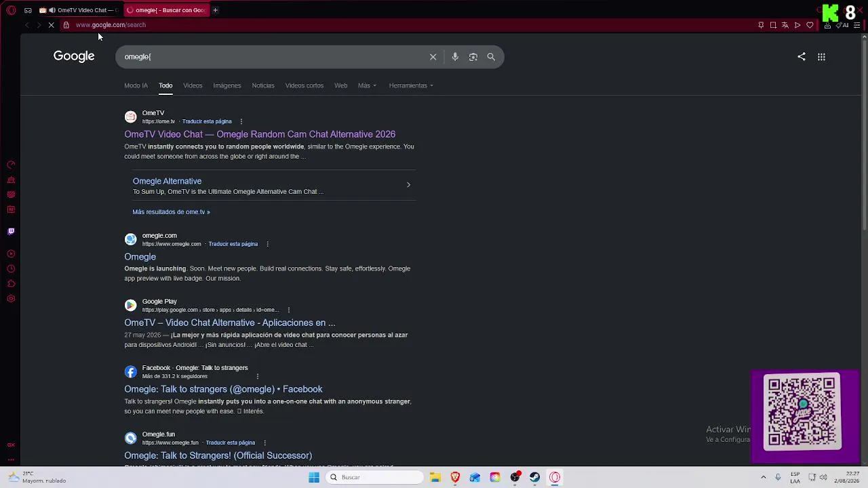Image resolution: width=868 pixels, height=488 pixels.
Task: Select the Todo results tab
Action: coord(165,85)
